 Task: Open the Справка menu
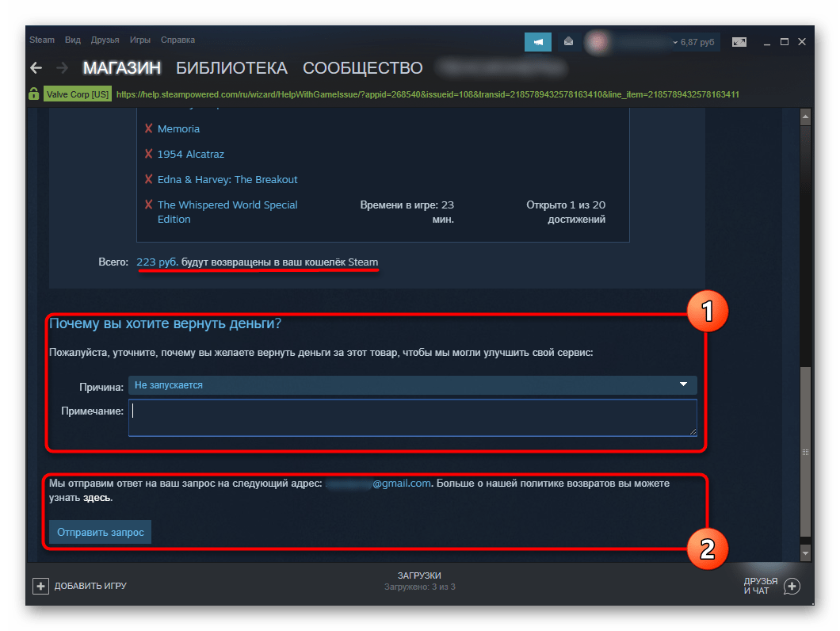point(178,40)
